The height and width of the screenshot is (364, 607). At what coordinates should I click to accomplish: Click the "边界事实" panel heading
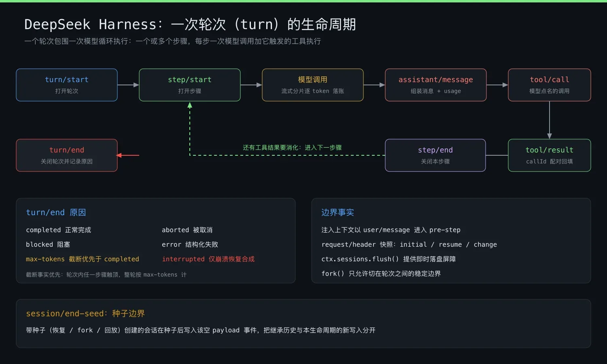[x=337, y=212]
